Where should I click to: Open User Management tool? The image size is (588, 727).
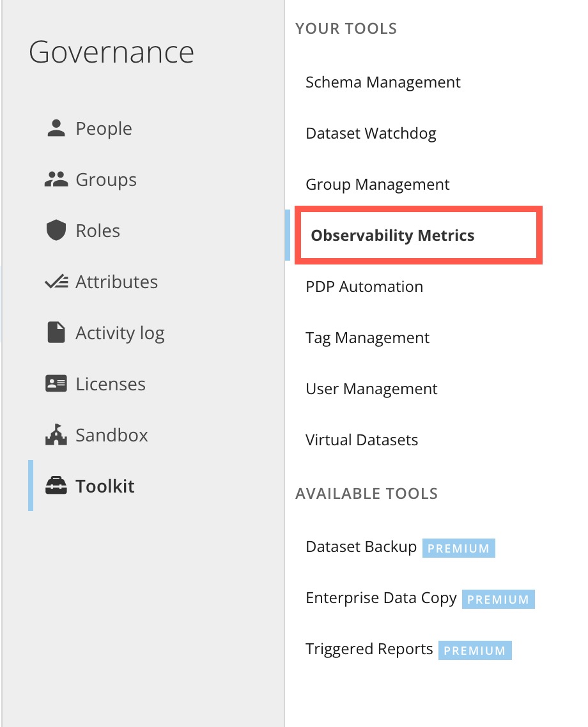click(371, 389)
